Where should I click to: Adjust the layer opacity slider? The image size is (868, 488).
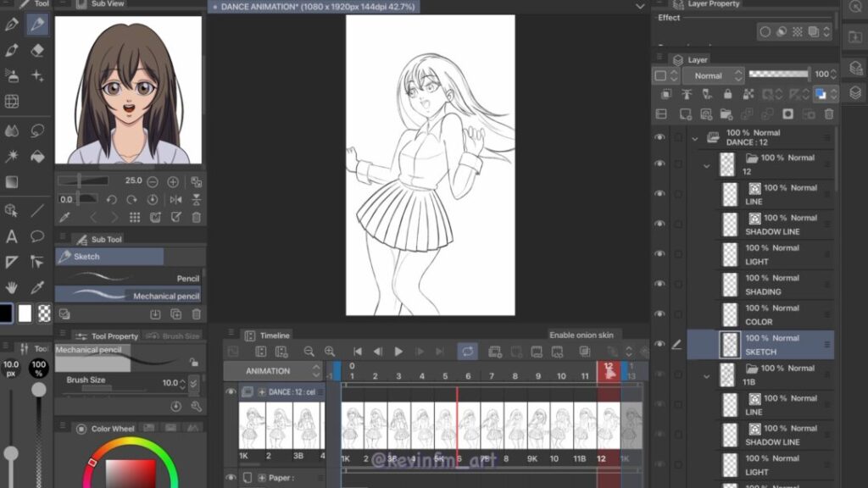pyautogui.click(x=778, y=74)
